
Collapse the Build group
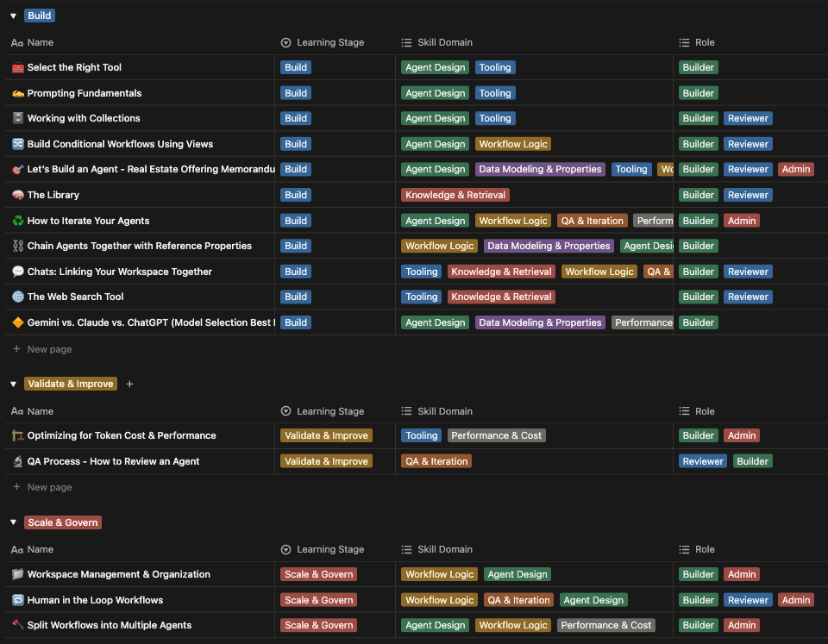coord(13,16)
